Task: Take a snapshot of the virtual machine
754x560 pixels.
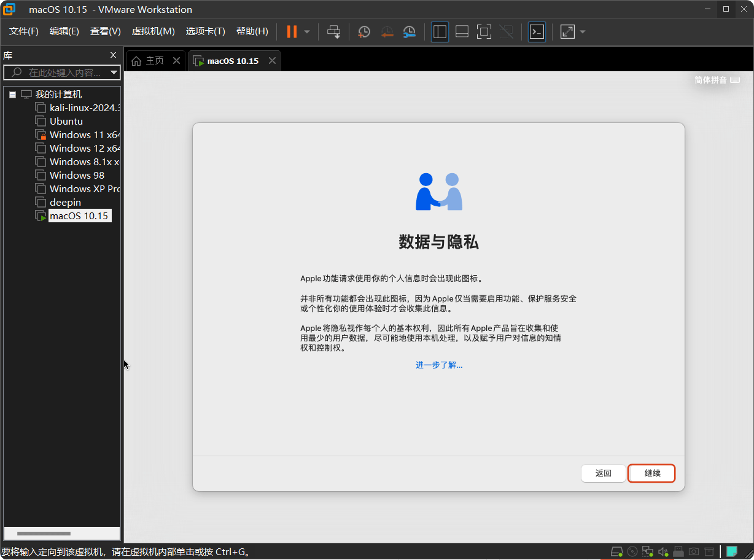Action: tap(364, 31)
